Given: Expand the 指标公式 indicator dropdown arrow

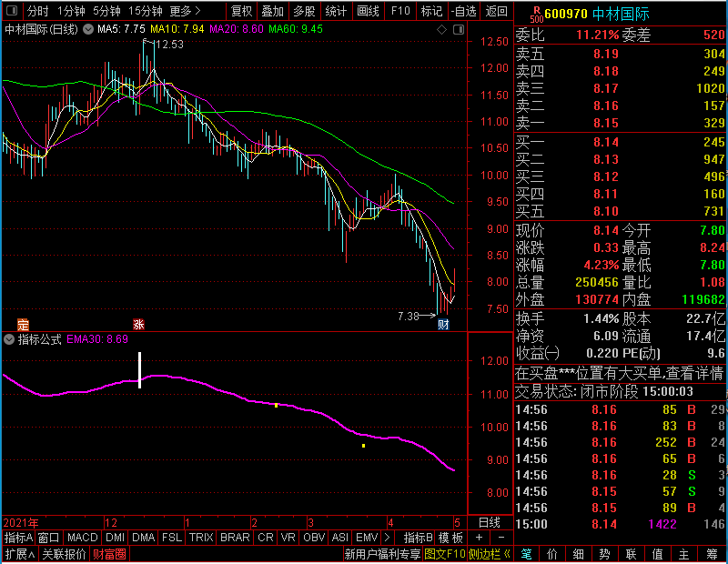Looking at the screenshot, I should click(9, 339).
